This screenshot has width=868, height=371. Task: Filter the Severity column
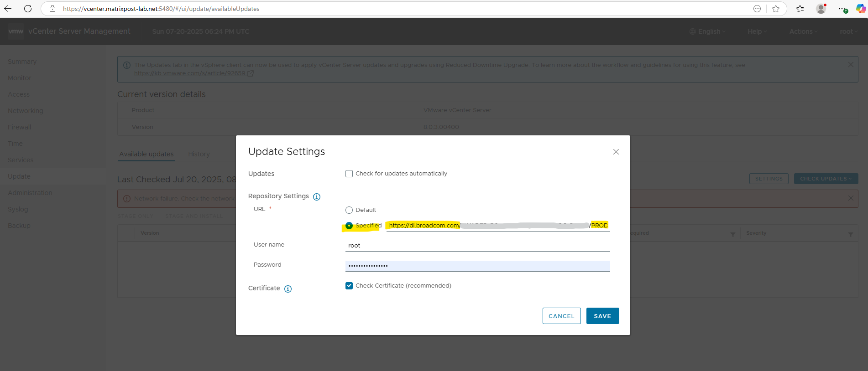[x=851, y=234]
